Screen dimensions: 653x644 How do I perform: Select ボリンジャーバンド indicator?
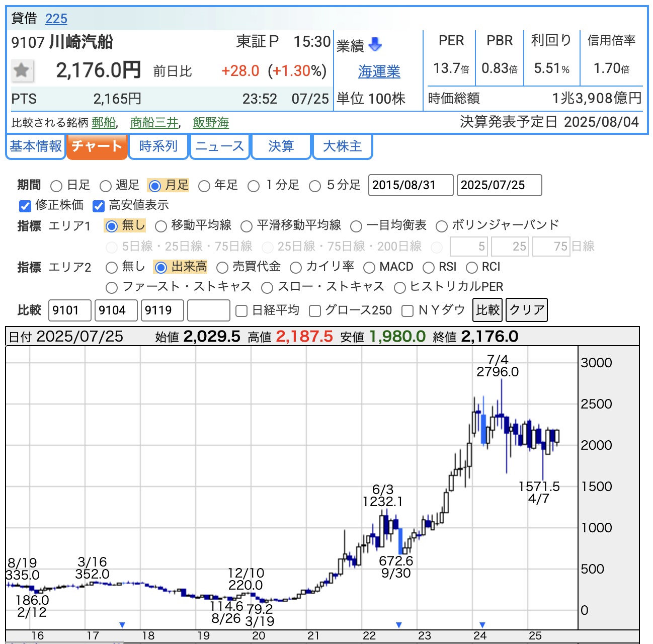click(442, 226)
